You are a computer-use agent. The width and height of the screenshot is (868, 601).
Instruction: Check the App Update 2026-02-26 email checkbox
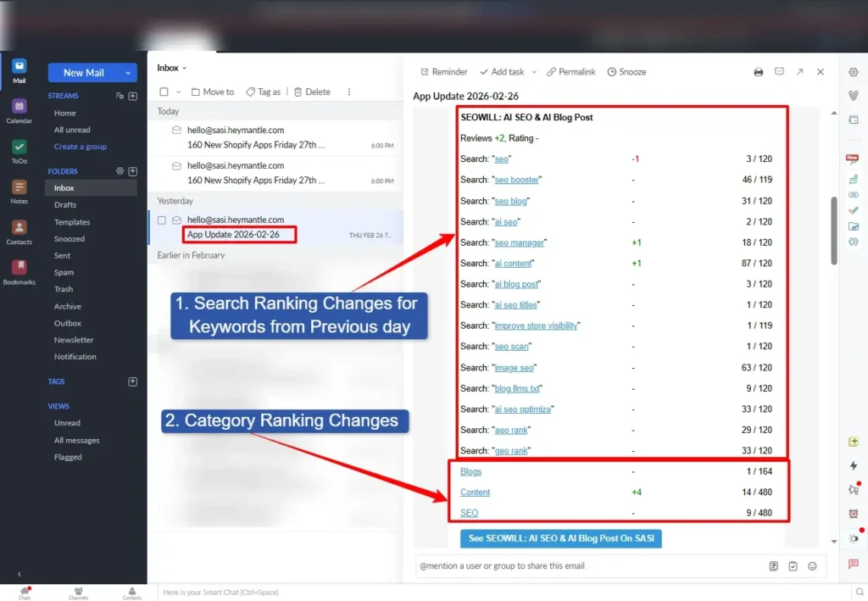[163, 220]
